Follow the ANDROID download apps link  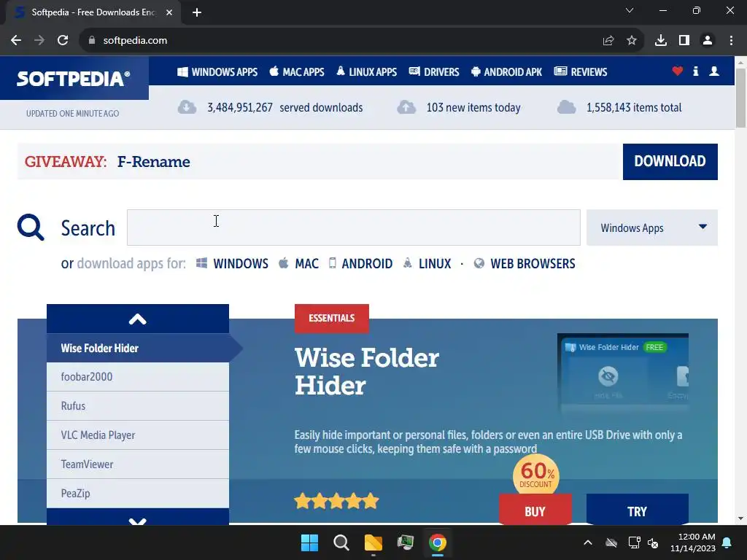(x=360, y=263)
